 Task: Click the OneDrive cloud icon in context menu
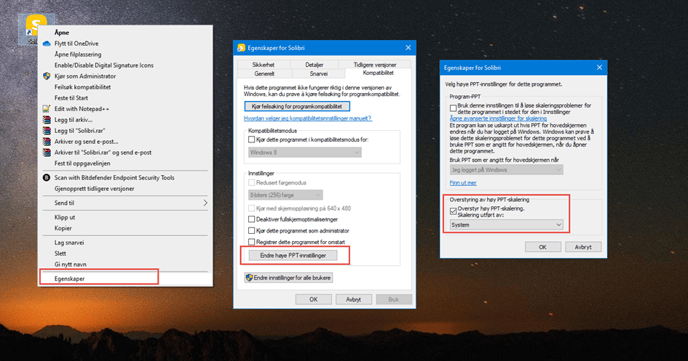[47, 43]
